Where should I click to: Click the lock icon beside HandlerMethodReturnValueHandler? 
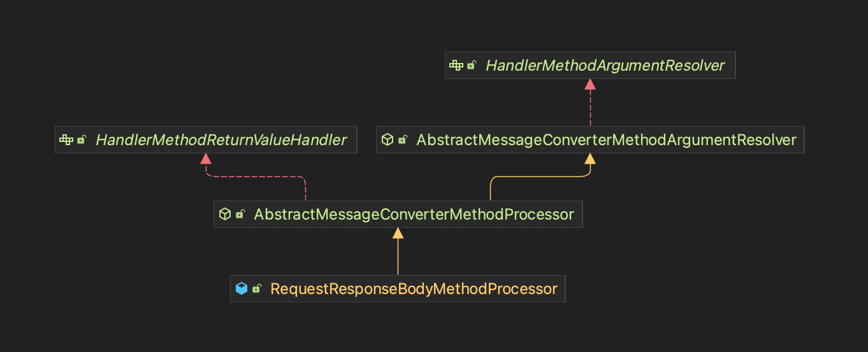click(x=82, y=140)
